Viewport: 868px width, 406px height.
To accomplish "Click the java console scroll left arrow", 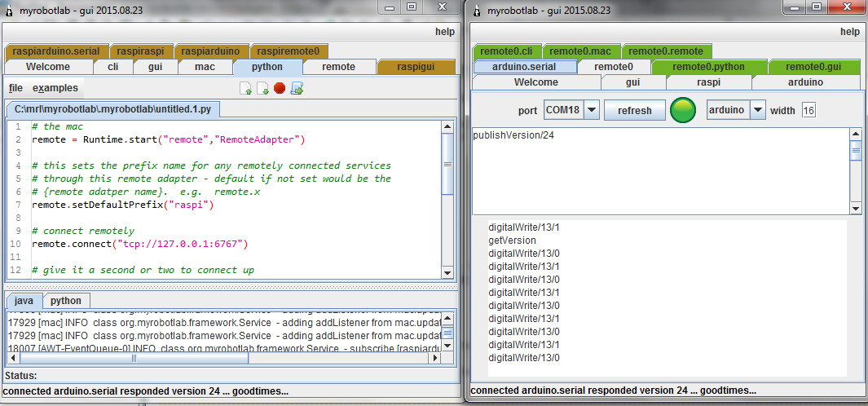I will pyautogui.click(x=12, y=359).
